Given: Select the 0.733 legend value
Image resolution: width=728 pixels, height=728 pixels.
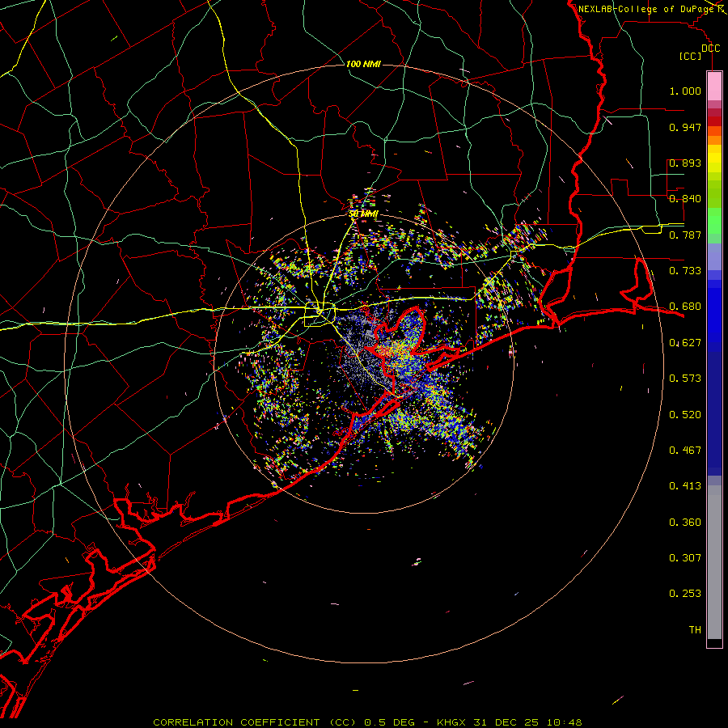Looking at the screenshot, I should click(x=685, y=271).
